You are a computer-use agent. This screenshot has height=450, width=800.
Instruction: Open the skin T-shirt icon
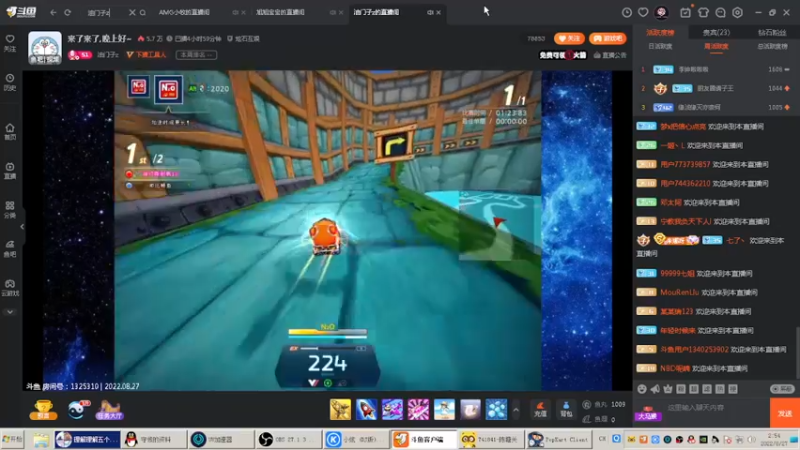[x=703, y=12]
